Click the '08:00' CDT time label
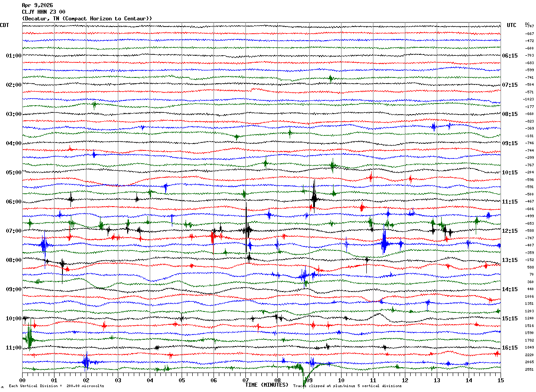536x392 pixels. tap(14, 260)
